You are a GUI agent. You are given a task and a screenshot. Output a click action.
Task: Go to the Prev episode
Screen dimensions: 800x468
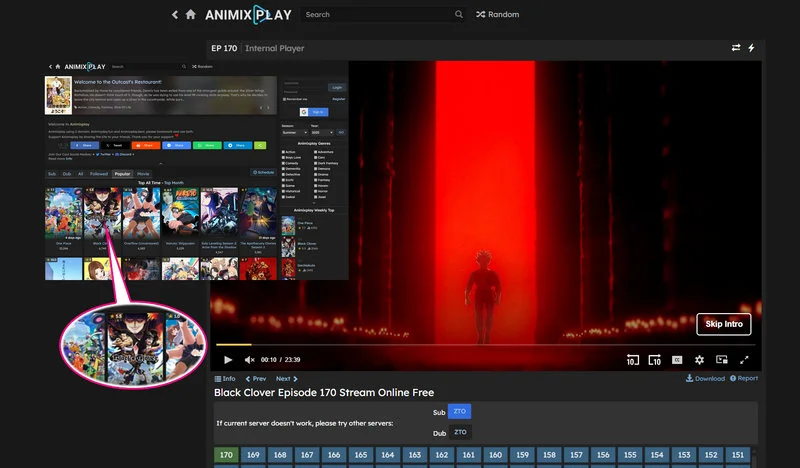click(x=256, y=379)
